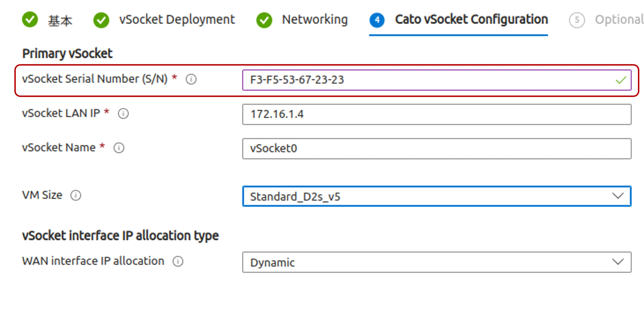Click green checkmark icon of Networking step
The height and width of the screenshot is (322, 644).
pos(264,20)
